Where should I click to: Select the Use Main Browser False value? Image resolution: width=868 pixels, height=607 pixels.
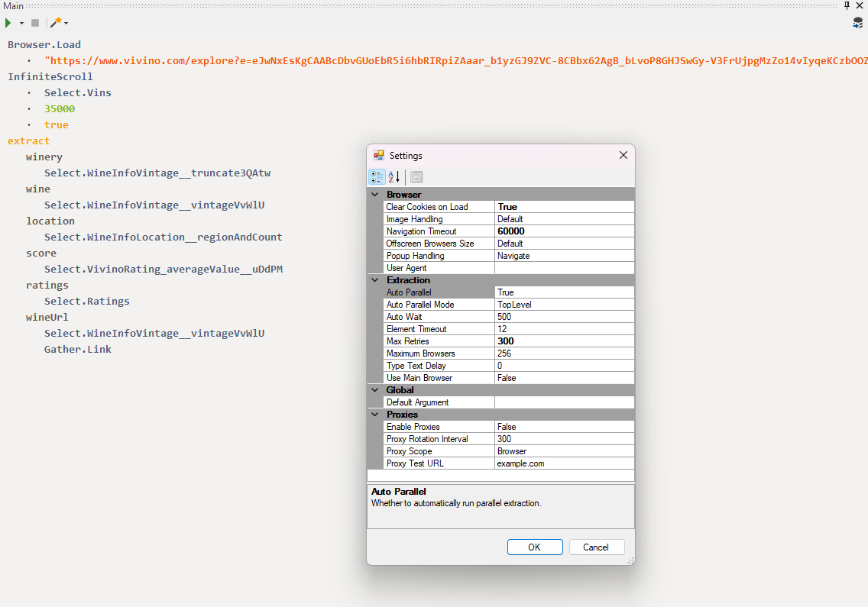coord(564,378)
